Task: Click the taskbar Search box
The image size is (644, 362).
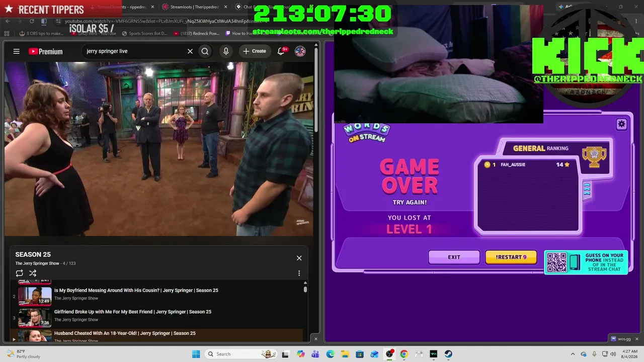Action: 242,354
